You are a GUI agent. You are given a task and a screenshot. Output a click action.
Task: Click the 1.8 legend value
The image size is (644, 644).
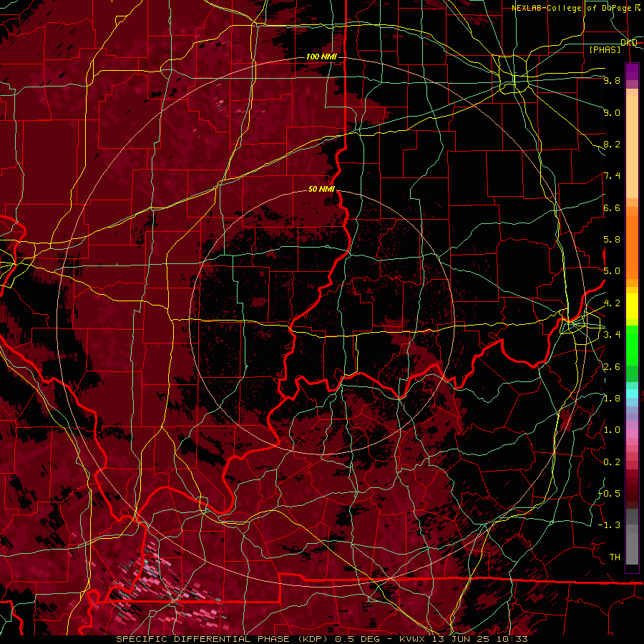click(612, 398)
